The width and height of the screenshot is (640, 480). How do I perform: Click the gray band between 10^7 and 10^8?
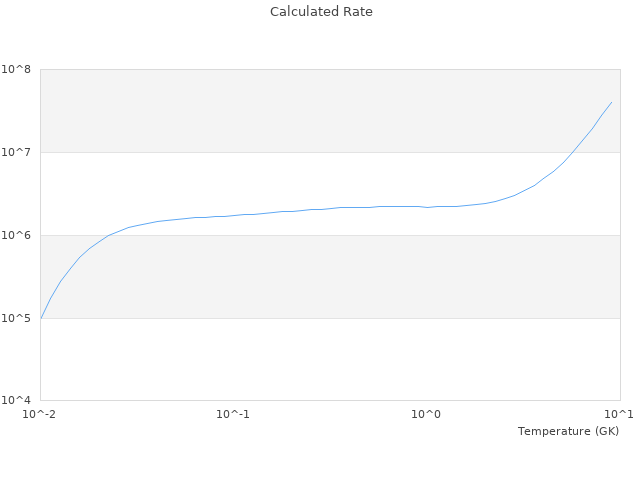pos(300,110)
